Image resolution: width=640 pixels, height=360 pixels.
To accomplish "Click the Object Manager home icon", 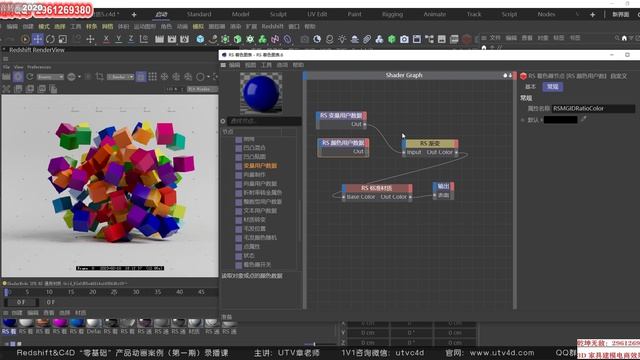I will tap(624, 38).
